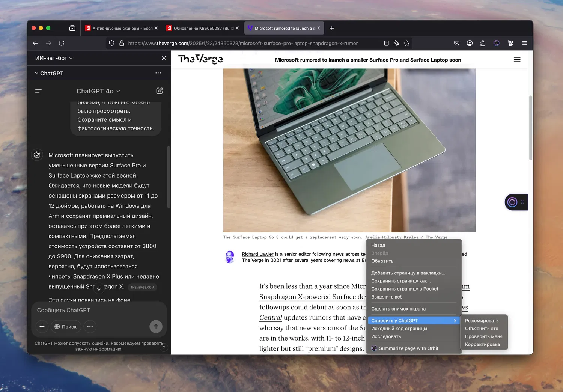Open the Firefox account icon

[470, 43]
